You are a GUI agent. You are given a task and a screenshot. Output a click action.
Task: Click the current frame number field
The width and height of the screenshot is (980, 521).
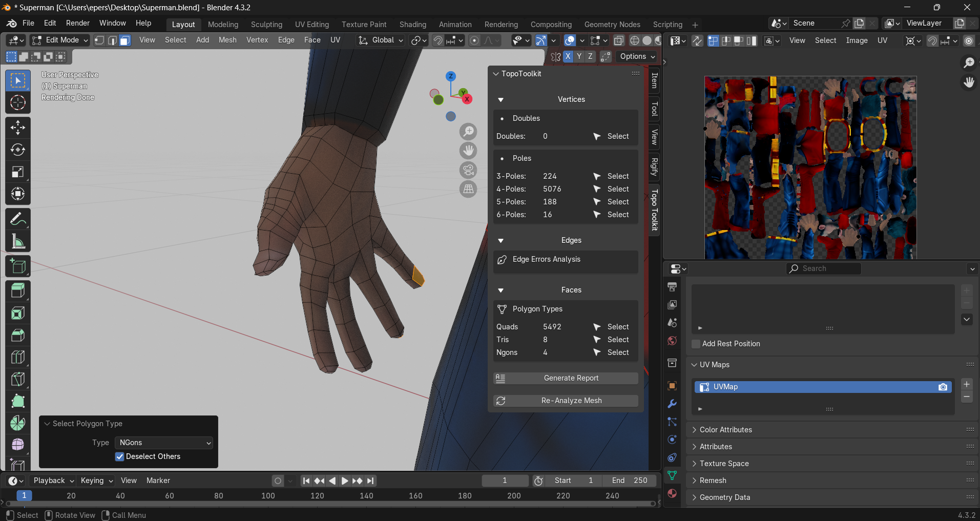tap(505, 481)
